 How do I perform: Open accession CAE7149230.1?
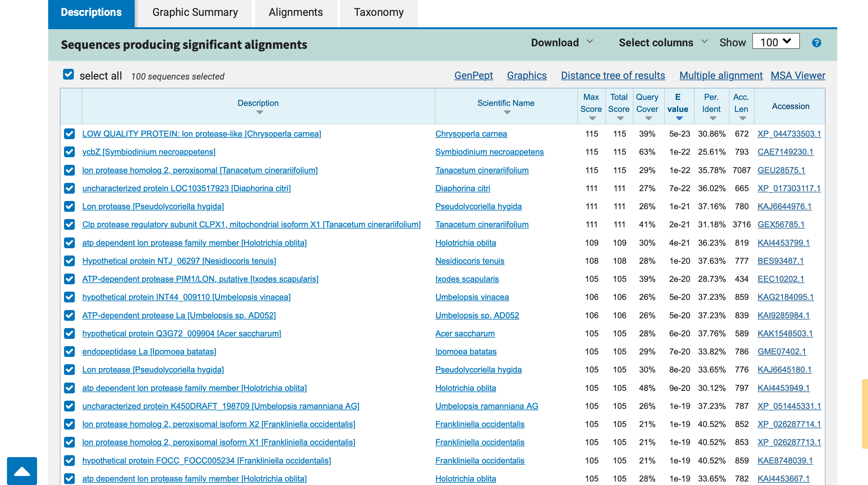tap(785, 152)
